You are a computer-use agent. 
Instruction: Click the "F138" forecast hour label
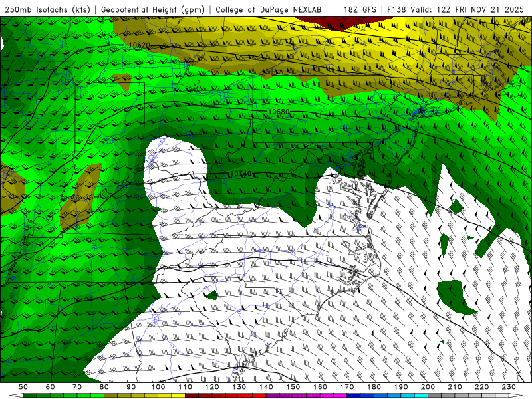point(396,9)
